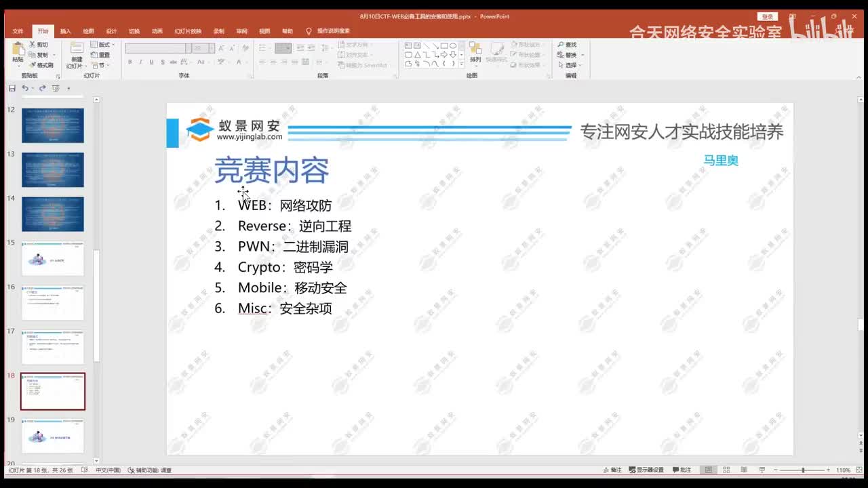Switch to Slide Sorter view in status bar

(727, 470)
